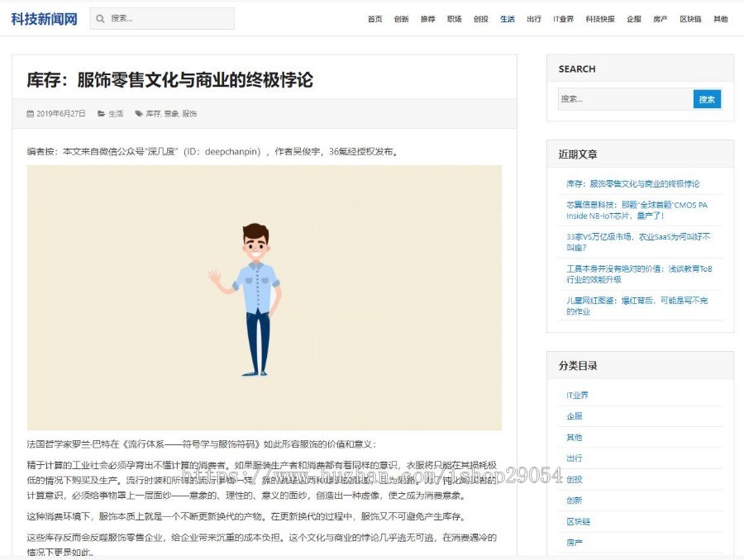This screenshot has height=560, width=744.
Task: Click the waving cartoon man illustration
Action: click(255, 297)
